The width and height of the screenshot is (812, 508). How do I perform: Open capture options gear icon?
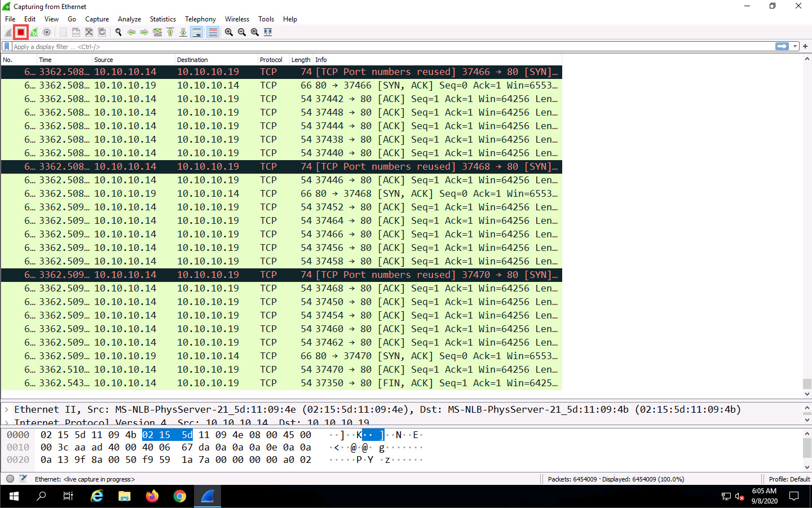[47, 32]
